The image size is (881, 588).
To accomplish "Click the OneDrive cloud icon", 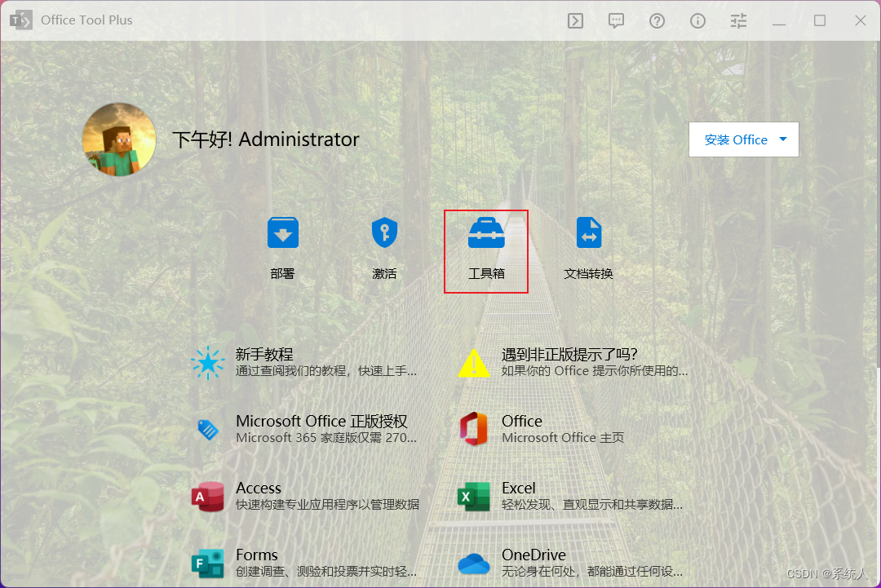I will 474,564.
